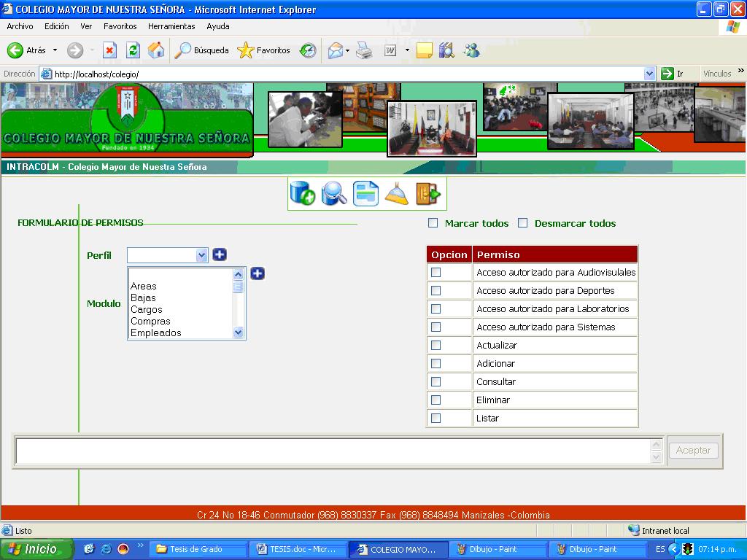Tick the Desmarcar todos checkbox

[x=522, y=223]
